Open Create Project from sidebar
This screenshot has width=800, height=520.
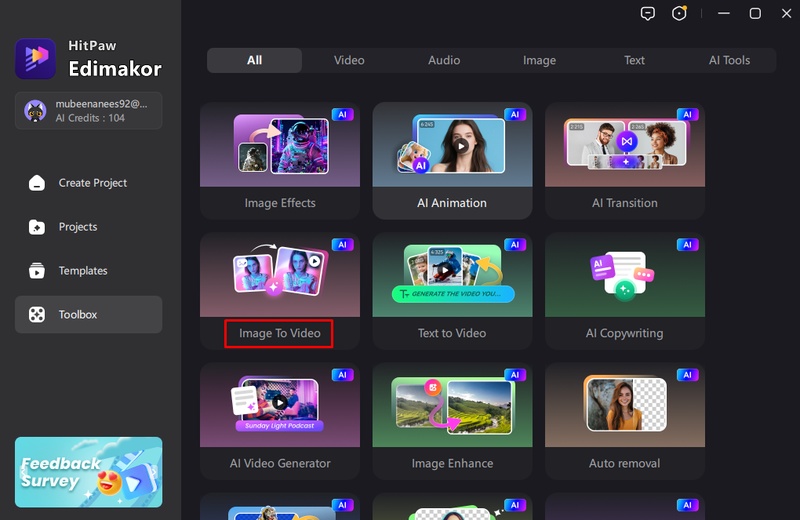click(x=89, y=183)
